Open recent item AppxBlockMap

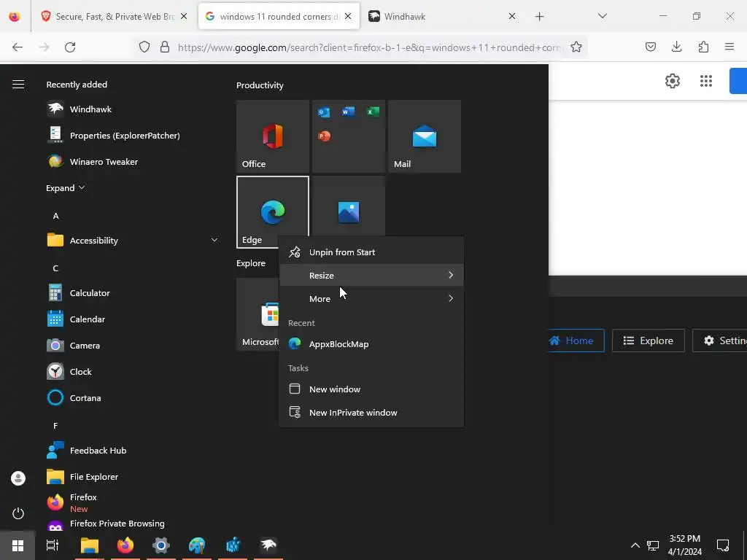[x=371, y=344]
